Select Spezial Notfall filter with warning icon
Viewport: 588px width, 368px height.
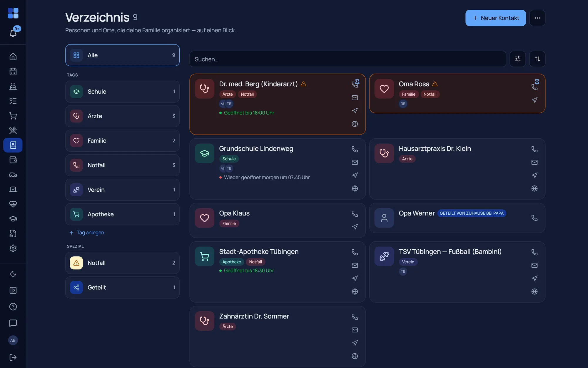122,263
